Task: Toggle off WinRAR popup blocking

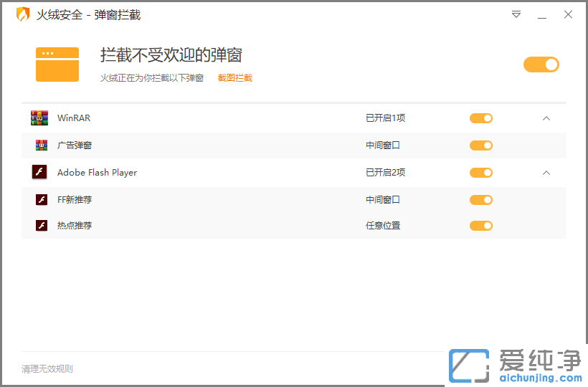Action: tap(481, 118)
